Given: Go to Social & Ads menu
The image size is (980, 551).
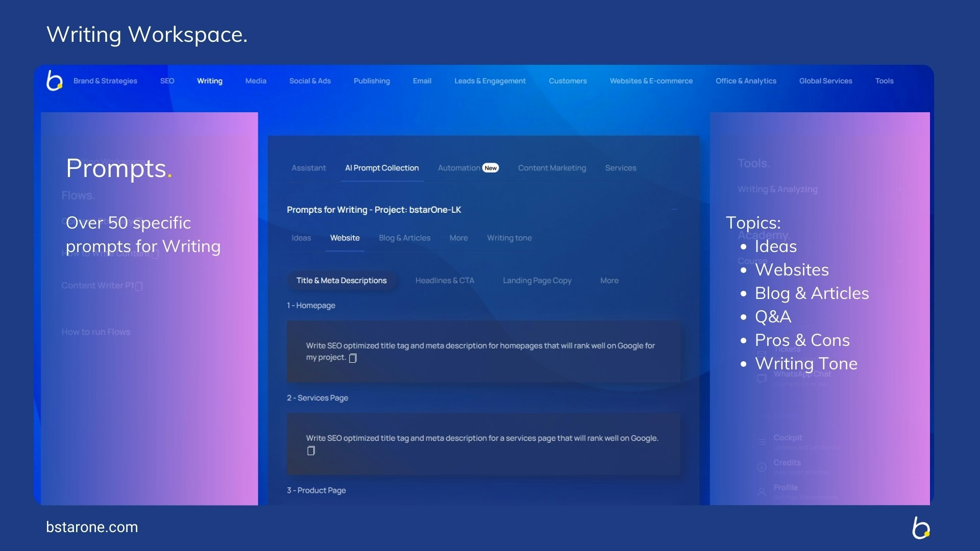Looking at the screenshot, I should (310, 81).
